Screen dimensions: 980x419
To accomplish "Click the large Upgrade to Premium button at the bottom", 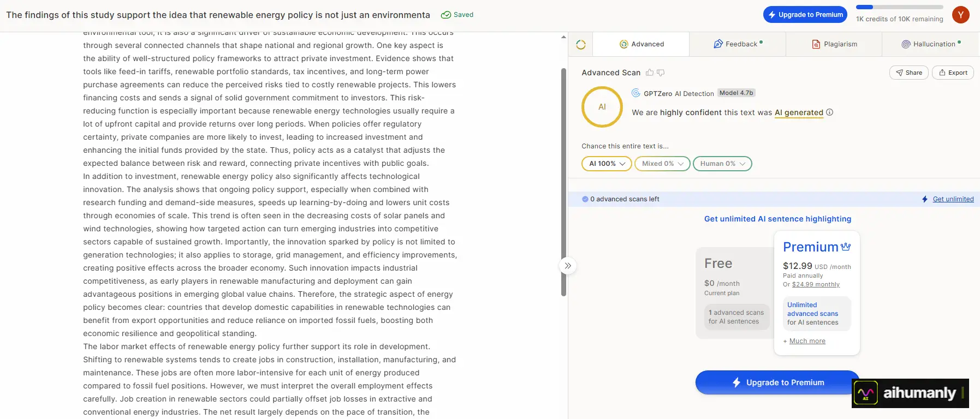I will click(777, 382).
